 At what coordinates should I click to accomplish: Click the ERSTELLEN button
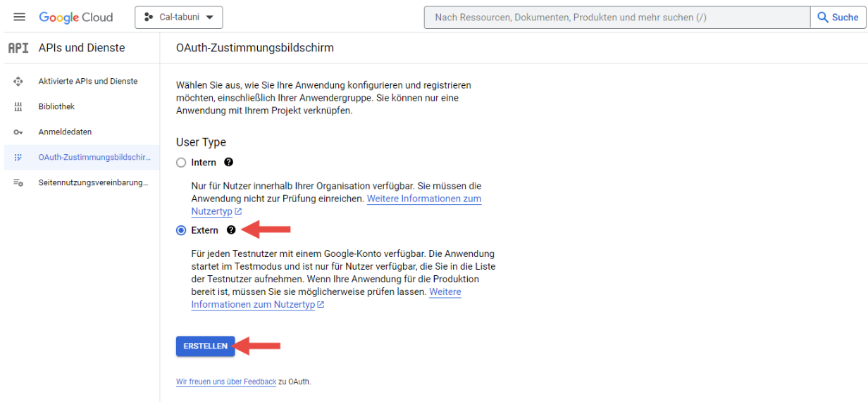pos(205,346)
